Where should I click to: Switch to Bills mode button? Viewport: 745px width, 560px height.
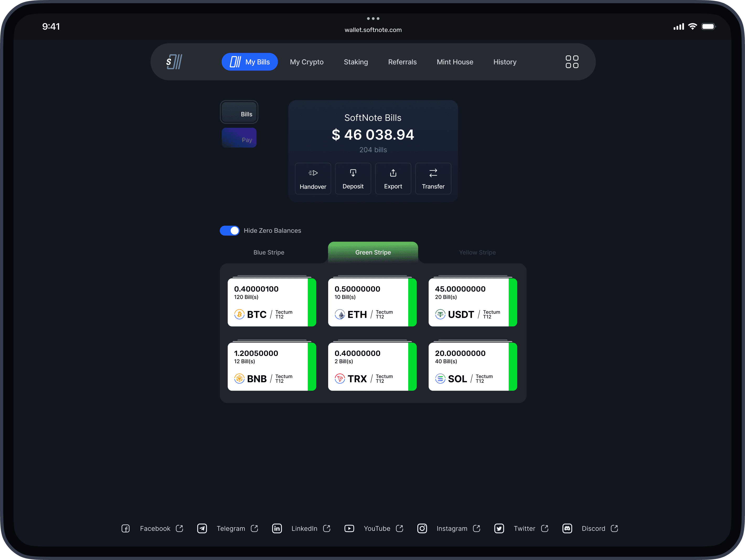239,112
